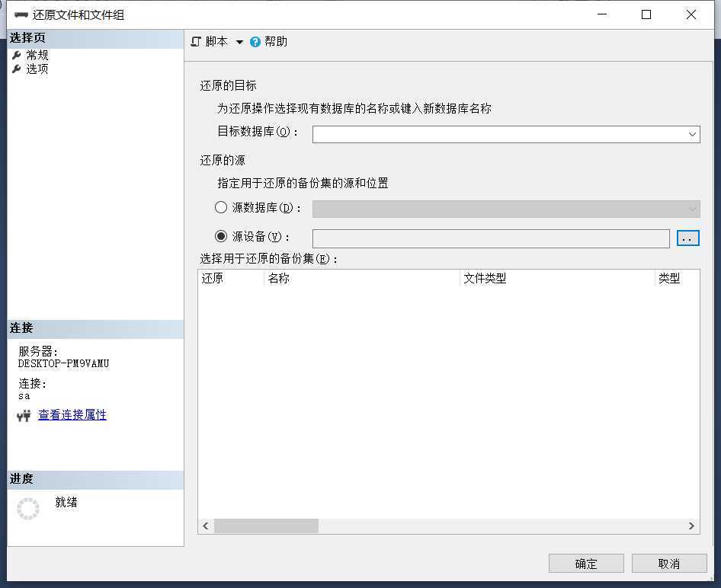Screen dimensions: 721x588
Task: Click the horizontal scrollbar thumb
Action: coord(266,526)
